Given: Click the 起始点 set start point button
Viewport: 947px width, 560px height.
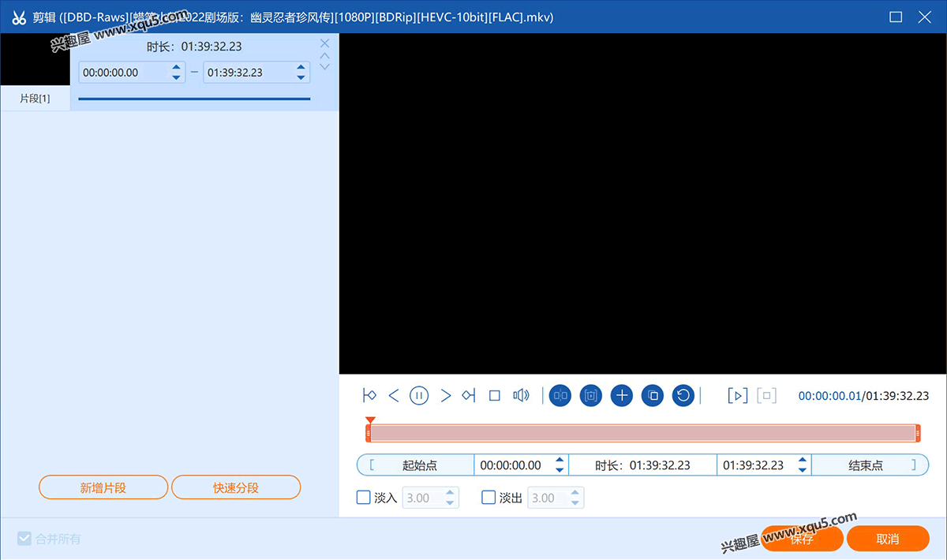Looking at the screenshot, I should point(416,465).
